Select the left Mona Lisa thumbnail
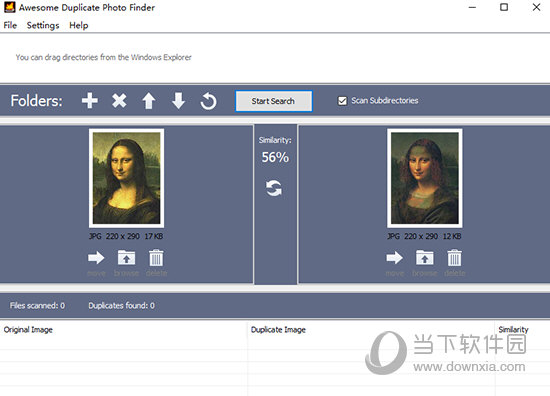 (x=126, y=178)
